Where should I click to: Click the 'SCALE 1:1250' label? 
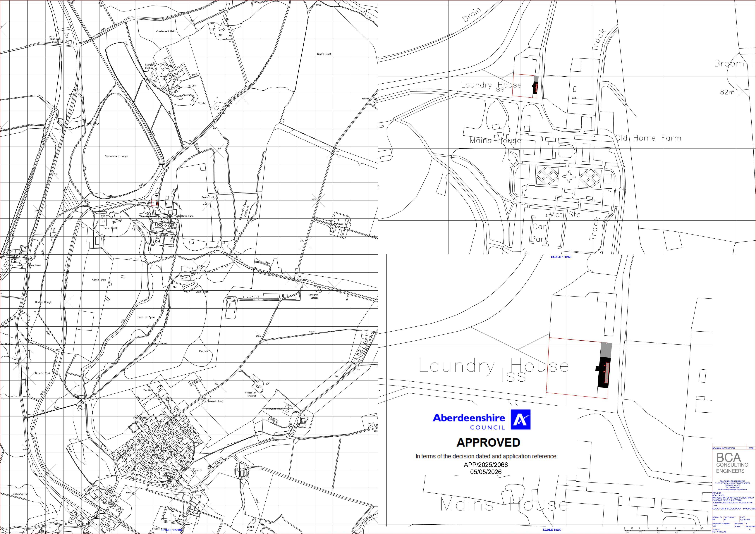coord(561,257)
